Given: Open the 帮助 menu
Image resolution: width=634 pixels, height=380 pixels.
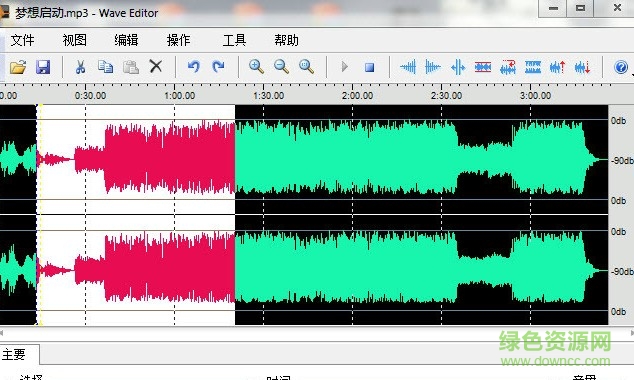Looking at the screenshot, I should [286, 40].
